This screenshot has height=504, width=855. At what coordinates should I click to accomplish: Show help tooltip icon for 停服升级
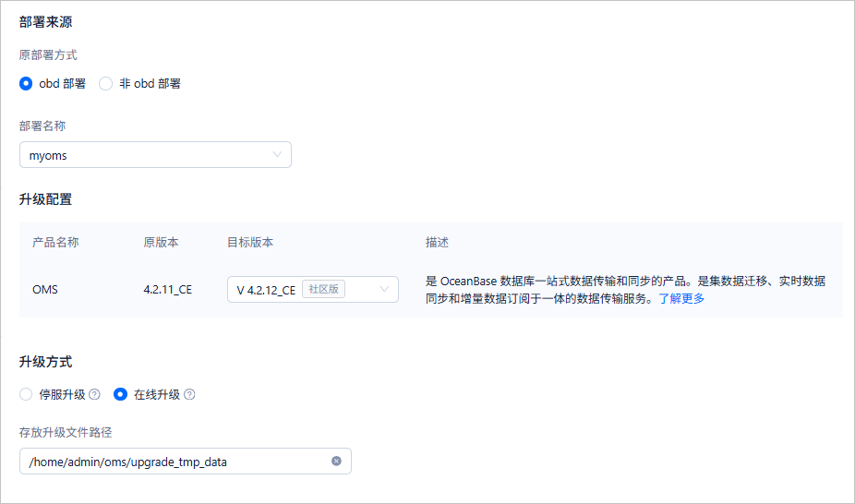click(94, 394)
